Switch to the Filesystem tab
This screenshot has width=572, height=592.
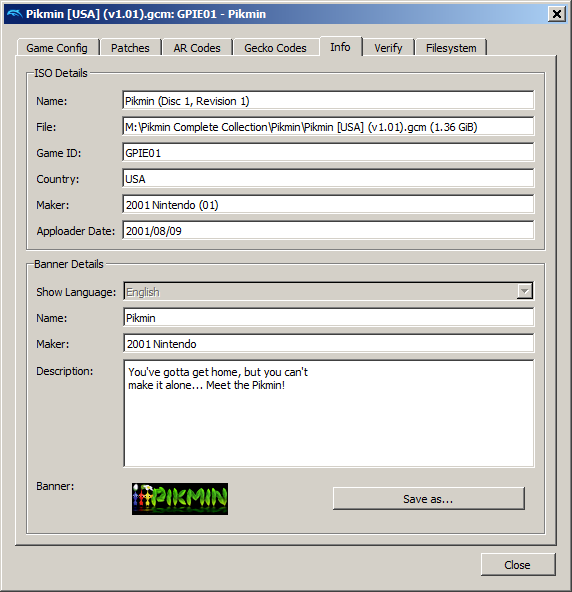451,48
